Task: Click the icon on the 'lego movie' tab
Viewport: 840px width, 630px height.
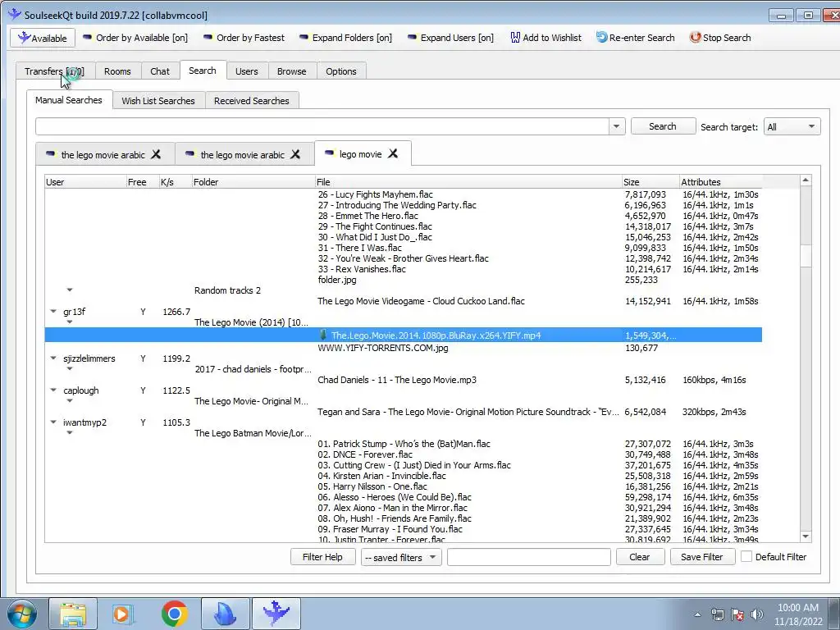Action: click(x=329, y=153)
